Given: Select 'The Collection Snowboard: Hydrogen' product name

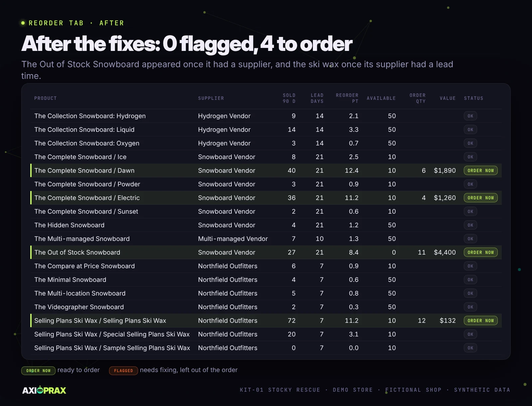Looking at the screenshot, I should point(90,116).
